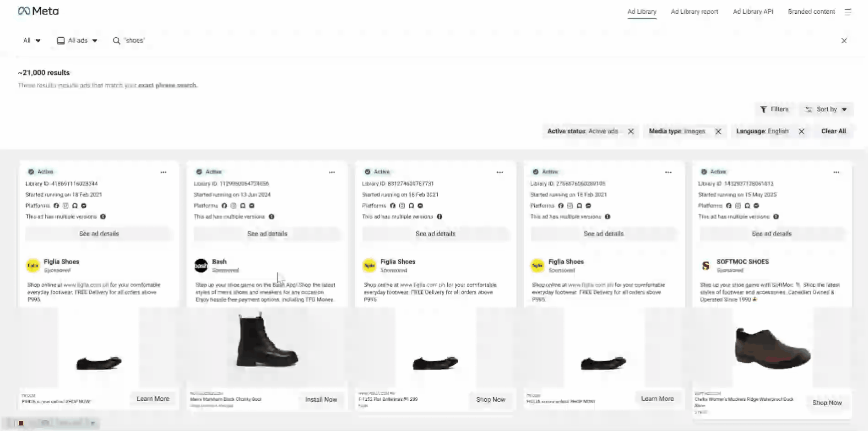
Task: Remove the Media type Images filter
Action: click(x=718, y=131)
